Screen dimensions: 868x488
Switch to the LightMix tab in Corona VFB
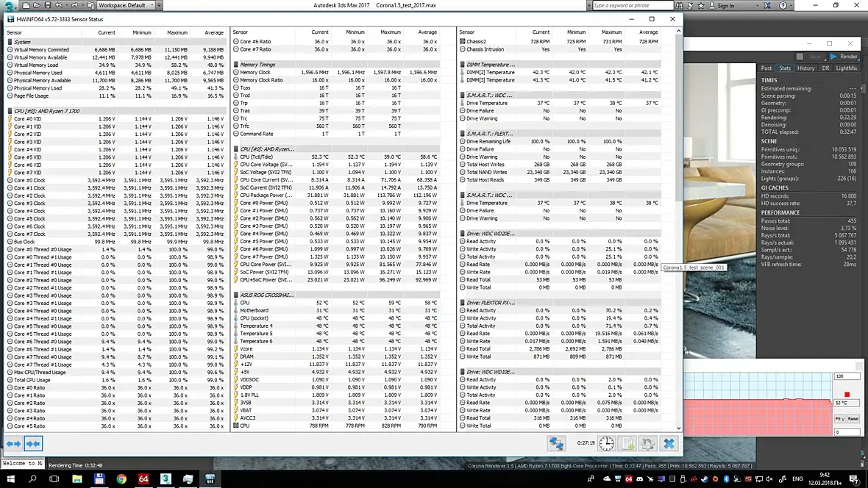tap(847, 68)
